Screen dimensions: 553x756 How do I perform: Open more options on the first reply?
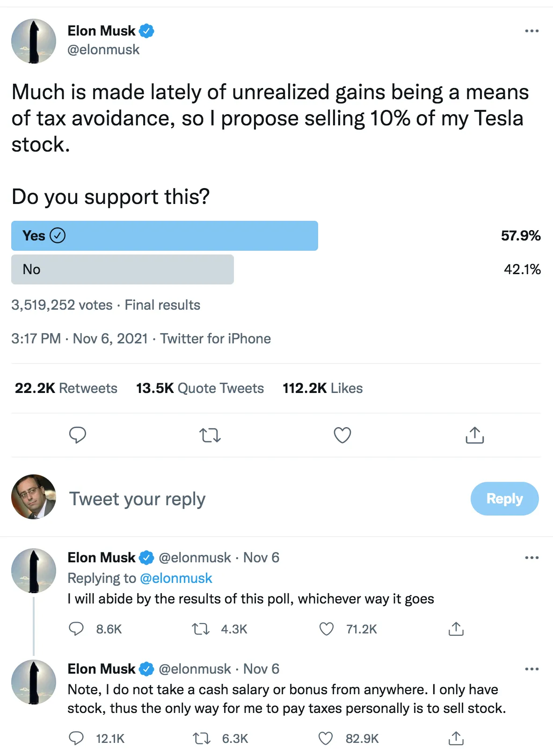pyautogui.click(x=531, y=557)
